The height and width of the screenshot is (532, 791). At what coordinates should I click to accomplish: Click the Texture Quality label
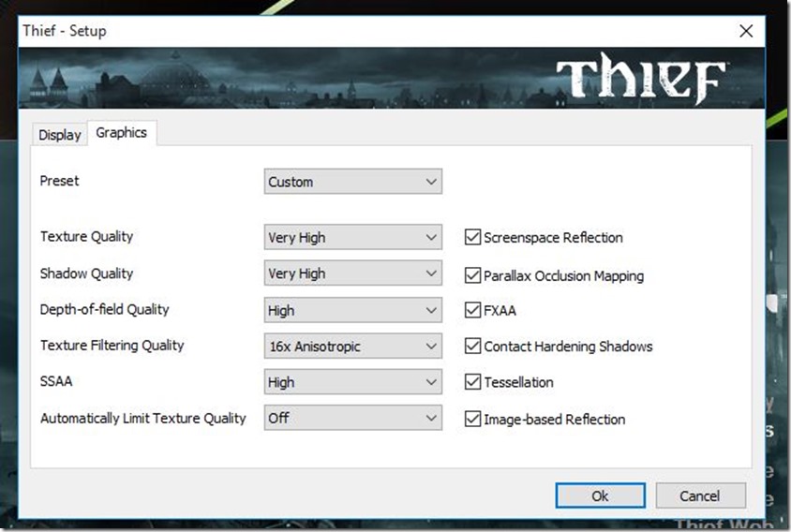(87, 237)
